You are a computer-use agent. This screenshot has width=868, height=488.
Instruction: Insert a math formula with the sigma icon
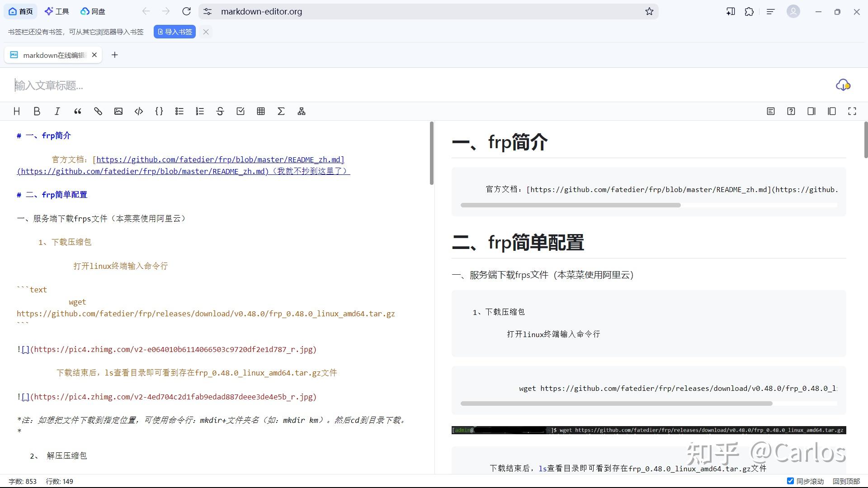pos(281,111)
